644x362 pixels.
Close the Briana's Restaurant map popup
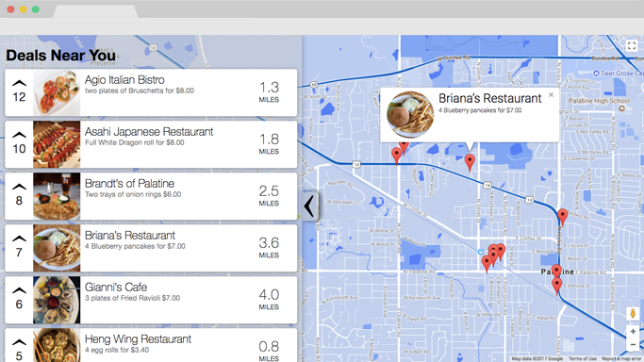(552, 95)
